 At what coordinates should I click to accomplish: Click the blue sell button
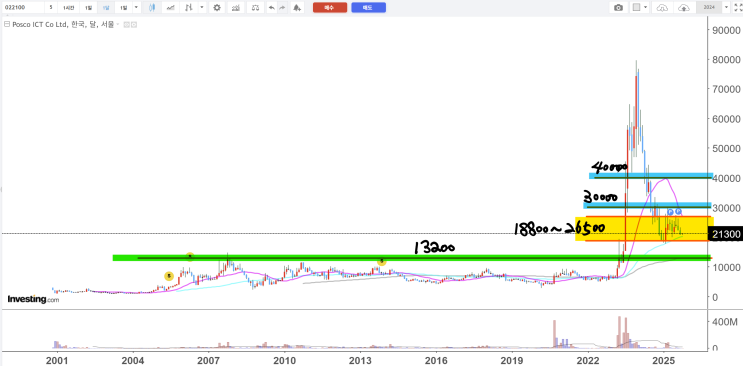[x=368, y=8]
